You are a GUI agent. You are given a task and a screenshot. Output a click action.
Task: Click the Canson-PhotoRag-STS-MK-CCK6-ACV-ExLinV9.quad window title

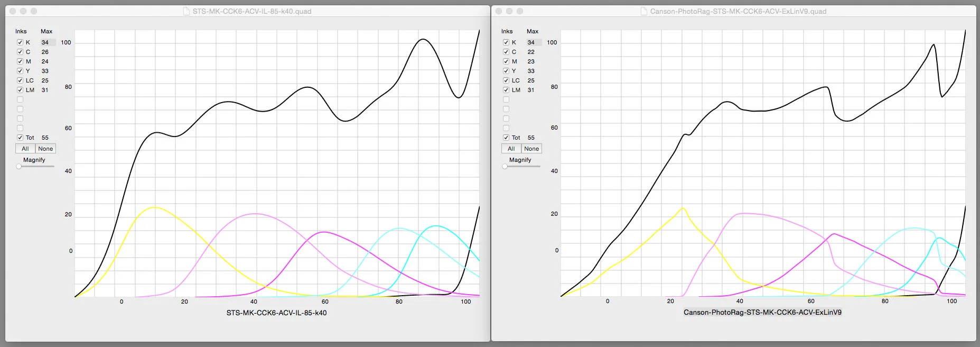[x=738, y=11]
